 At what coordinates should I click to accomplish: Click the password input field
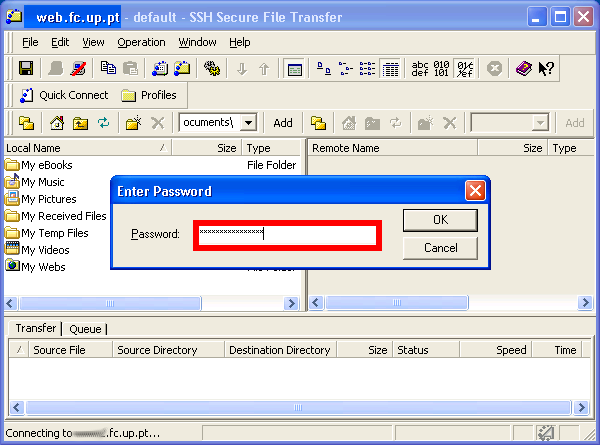pos(287,235)
